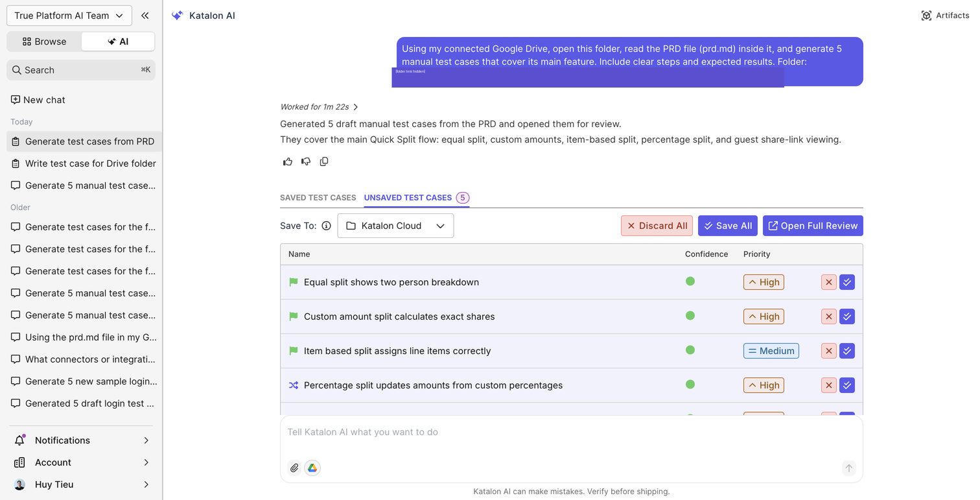Screen dimensions: 980x500
Task: Click High priority badge for Custom amount split
Action: pos(764,316)
